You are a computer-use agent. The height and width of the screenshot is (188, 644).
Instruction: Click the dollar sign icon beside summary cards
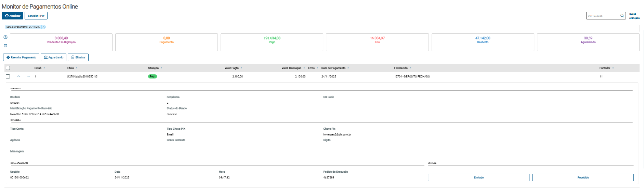5,38
